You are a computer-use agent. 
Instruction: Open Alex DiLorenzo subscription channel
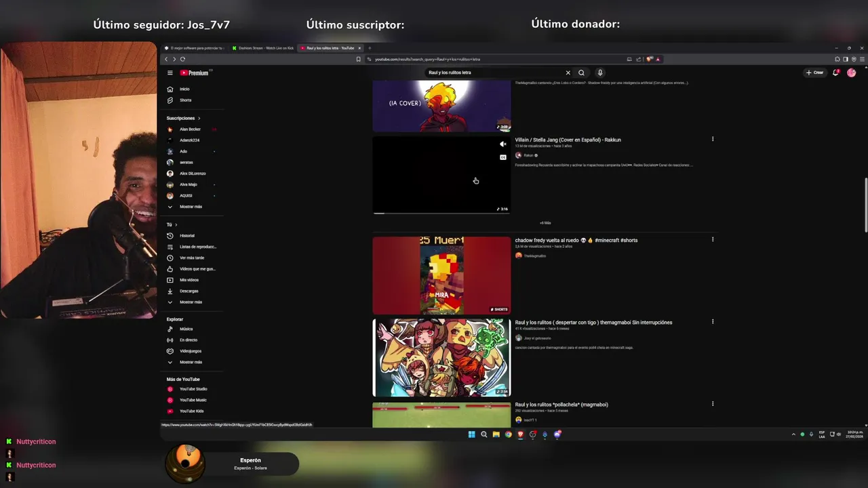coord(193,174)
